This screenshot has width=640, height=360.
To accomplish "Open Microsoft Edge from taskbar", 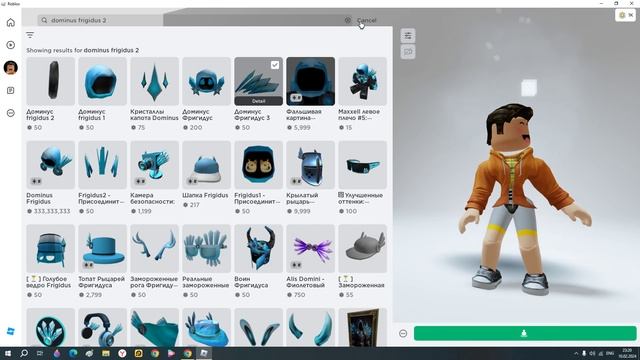I will pos(73,353).
